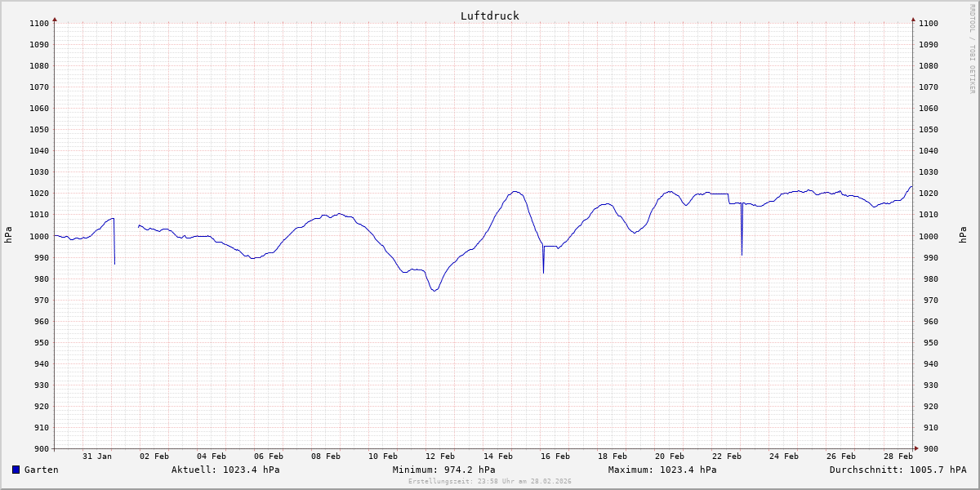Screen dimensions: 980x490
Task: Click the Erstellungszeit timestamp footer text
Action: click(489, 481)
